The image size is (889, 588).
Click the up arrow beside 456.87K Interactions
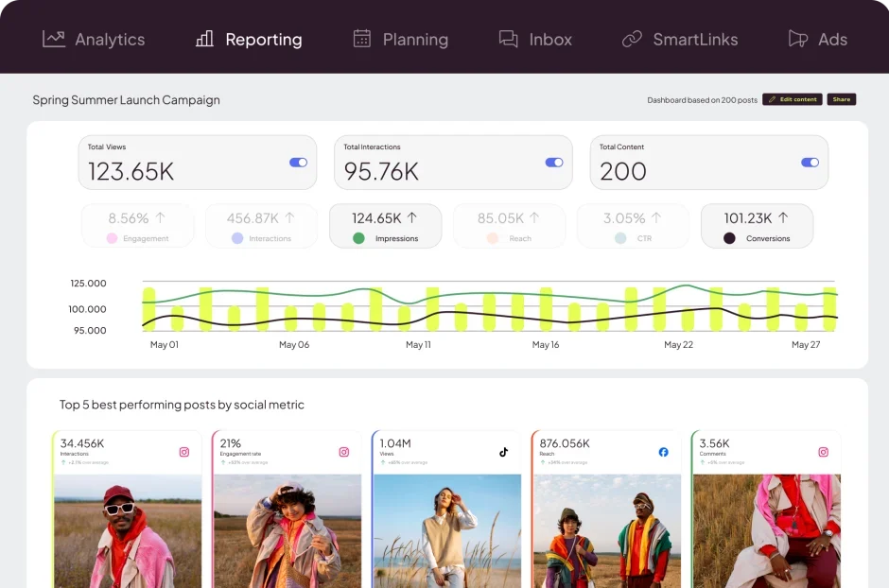(x=289, y=217)
